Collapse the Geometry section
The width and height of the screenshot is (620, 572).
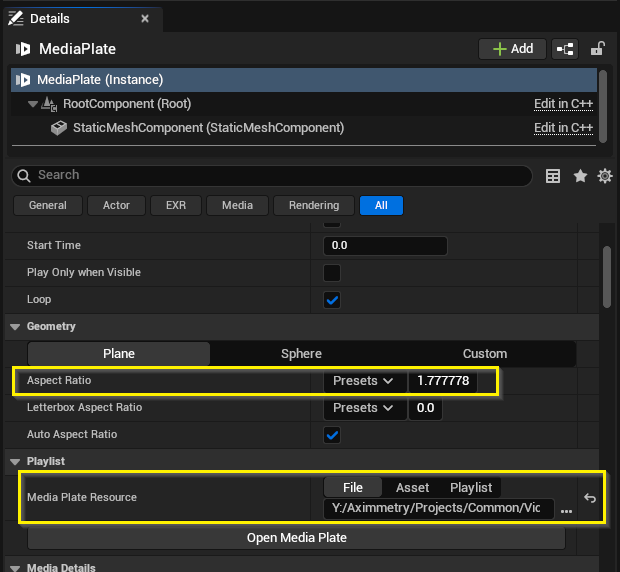[x=15, y=327]
